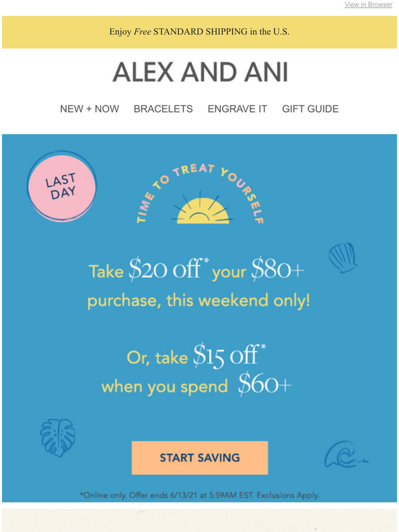
Task: Go to the Bracelets section
Action: (x=163, y=109)
